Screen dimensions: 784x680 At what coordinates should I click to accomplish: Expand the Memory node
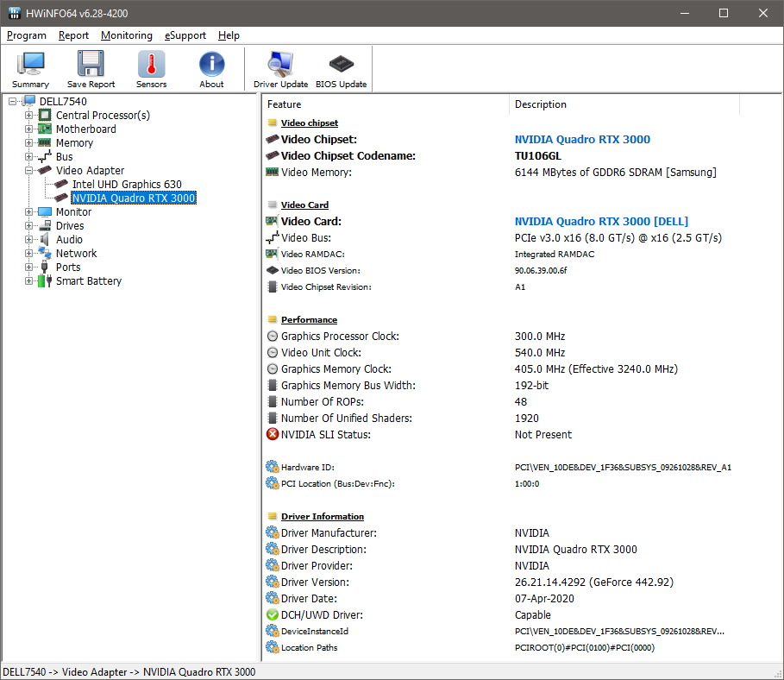tap(29, 142)
